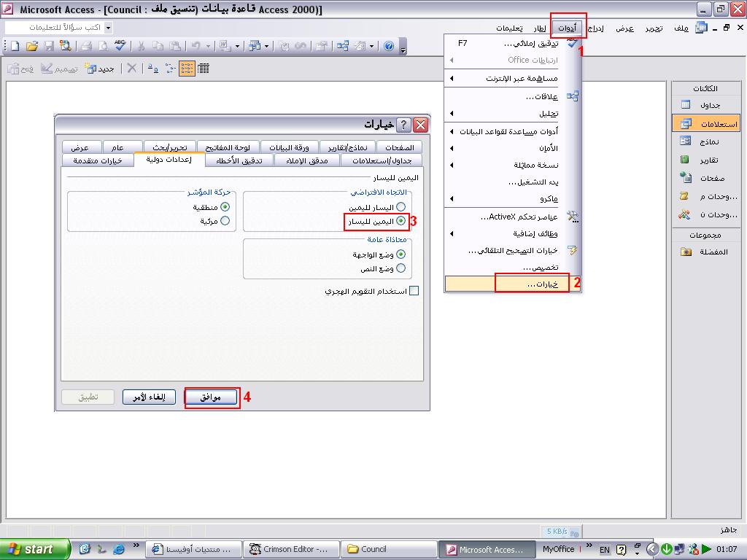Viewport: 747px width, 560px height.
Task: Check 'استخدام التقويم الهجري' Hijri calendar box
Action: 414,290
